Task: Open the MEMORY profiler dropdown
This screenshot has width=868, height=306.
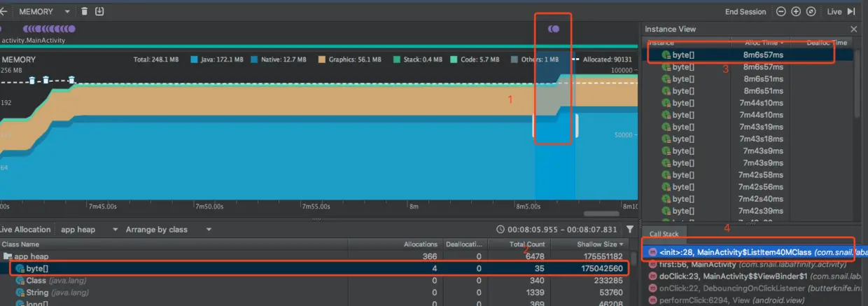Action: pyautogui.click(x=44, y=11)
